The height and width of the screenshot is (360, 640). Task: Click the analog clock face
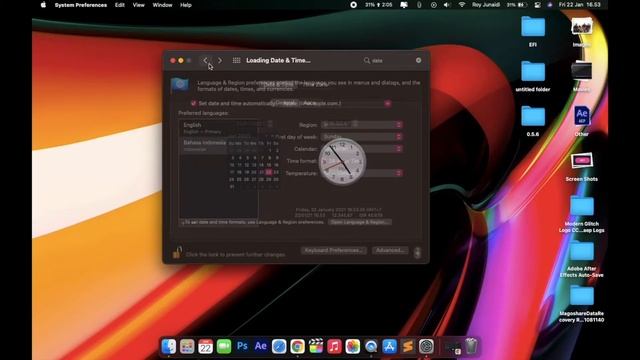click(342, 162)
